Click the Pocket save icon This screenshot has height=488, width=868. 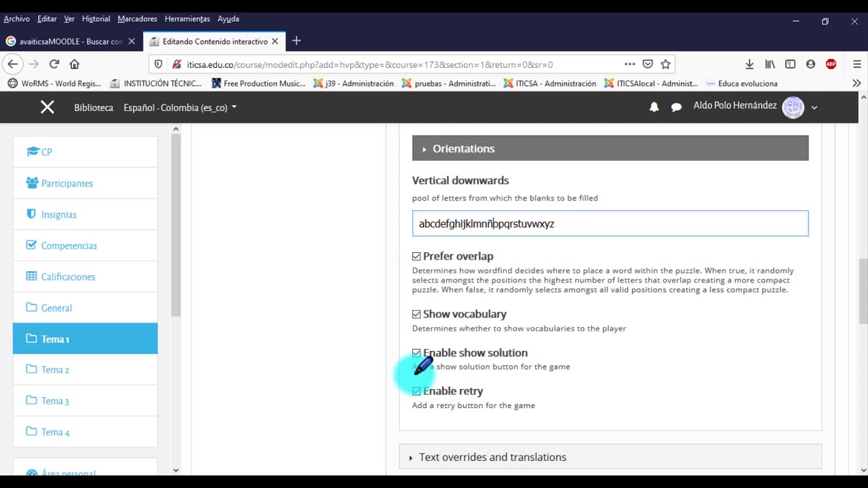(x=648, y=64)
